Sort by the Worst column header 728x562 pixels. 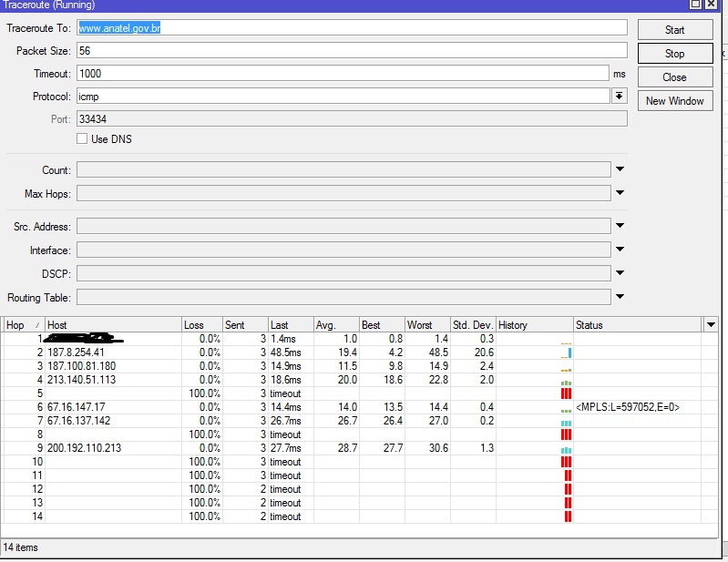(427, 325)
